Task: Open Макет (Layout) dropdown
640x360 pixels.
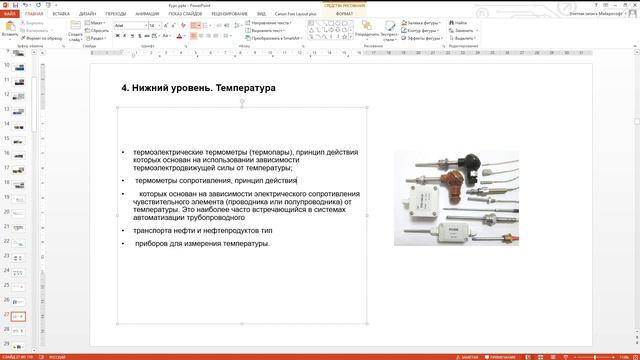Action: pyautogui.click(x=96, y=23)
